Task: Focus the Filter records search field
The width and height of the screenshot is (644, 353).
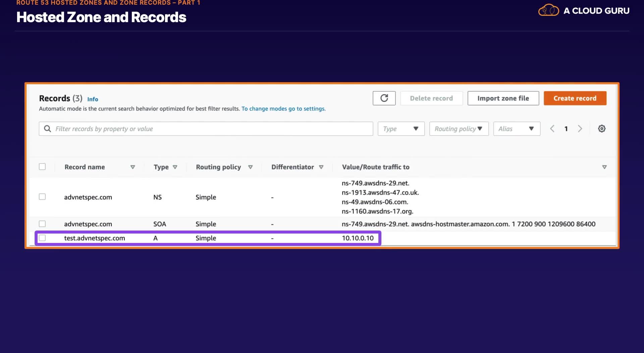Action: point(206,129)
